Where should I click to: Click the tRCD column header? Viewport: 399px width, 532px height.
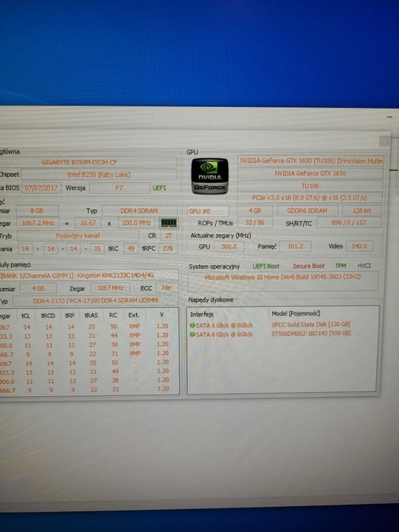(x=48, y=315)
